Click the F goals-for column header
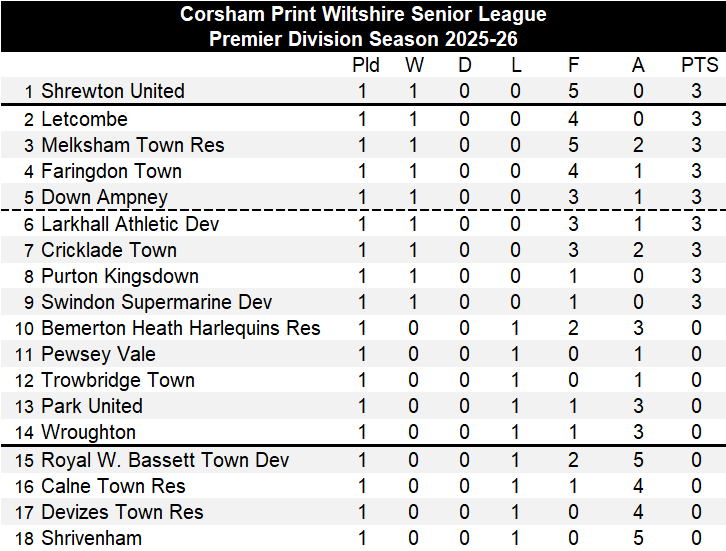Viewport: 726px width, 551px height. (573, 65)
